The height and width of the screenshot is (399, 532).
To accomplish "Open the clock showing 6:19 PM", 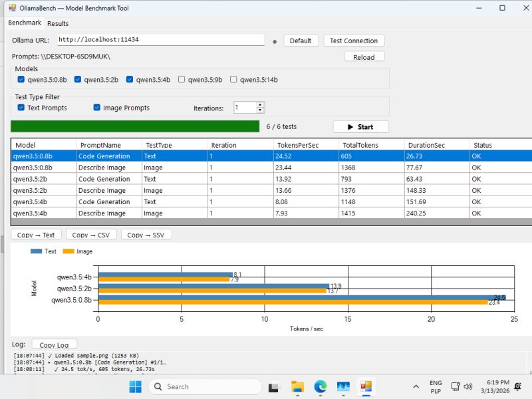I will 495,387.
